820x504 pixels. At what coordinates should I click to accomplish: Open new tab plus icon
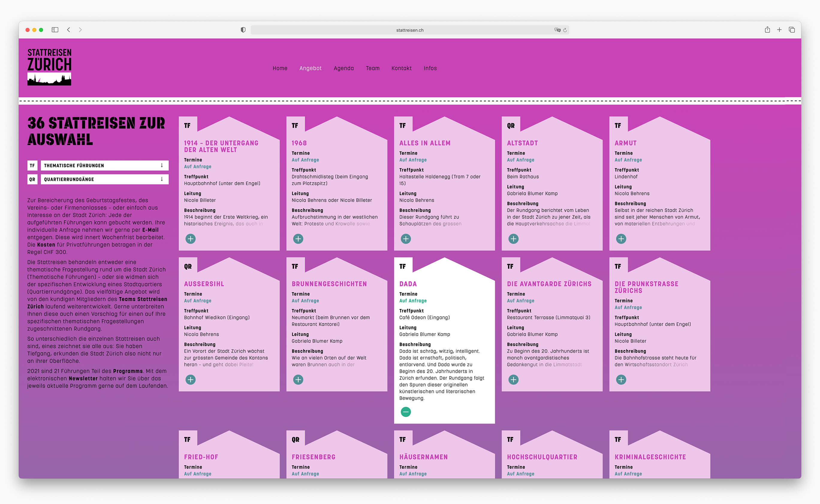[779, 30]
